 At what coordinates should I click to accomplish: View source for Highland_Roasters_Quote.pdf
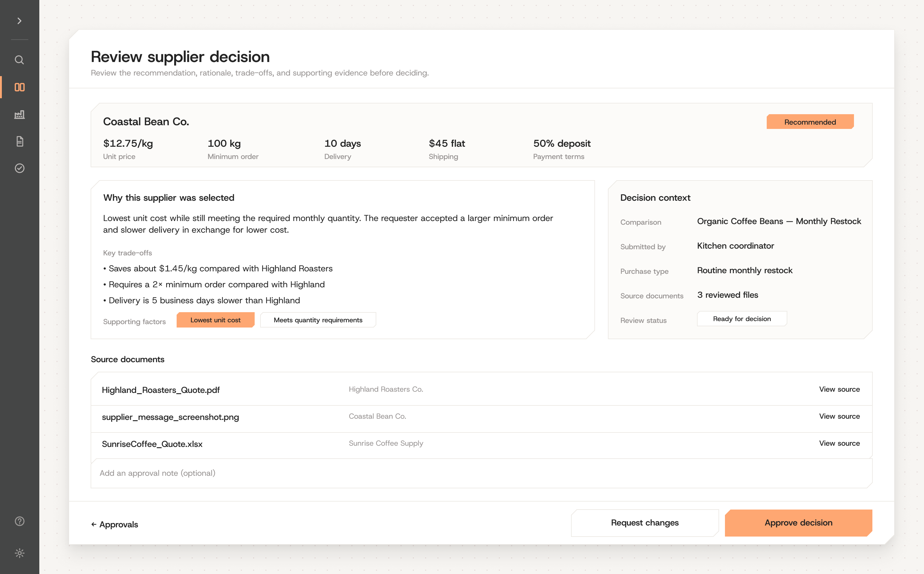point(839,389)
